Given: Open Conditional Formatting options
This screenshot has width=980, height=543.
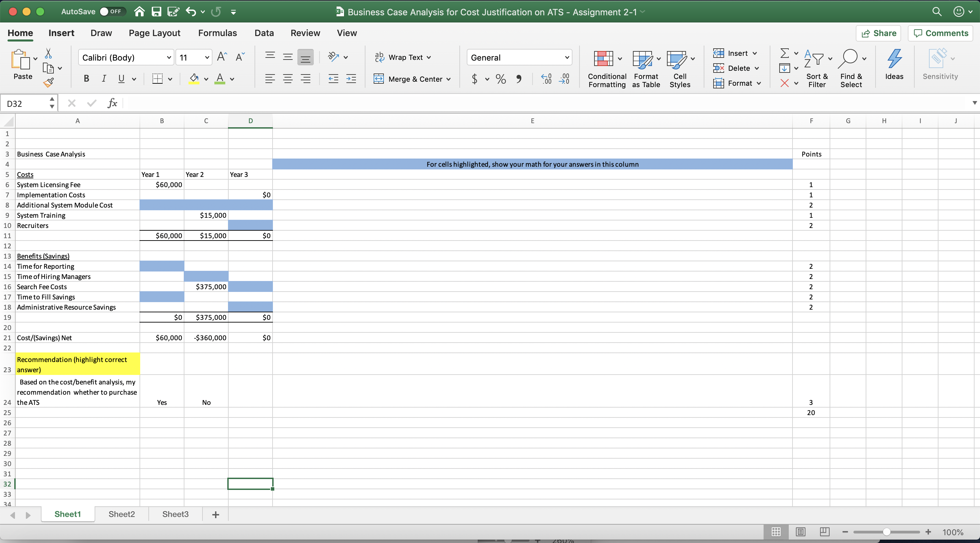Looking at the screenshot, I should [x=606, y=69].
